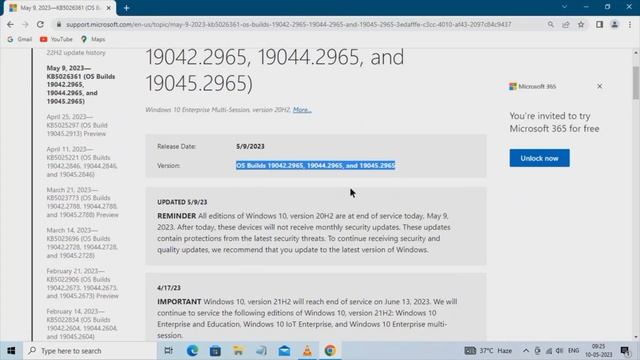This screenshot has height=360, width=640.
Task: Click the page vertical scrollbar thumb
Action: coord(636,82)
